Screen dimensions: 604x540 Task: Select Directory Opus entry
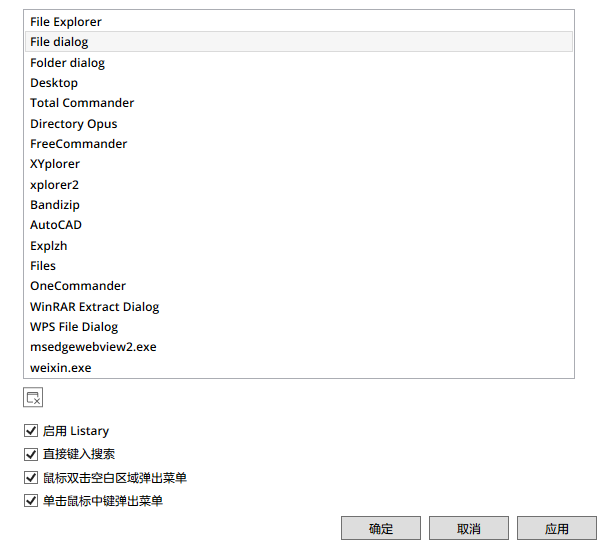(x=74, y=124)
